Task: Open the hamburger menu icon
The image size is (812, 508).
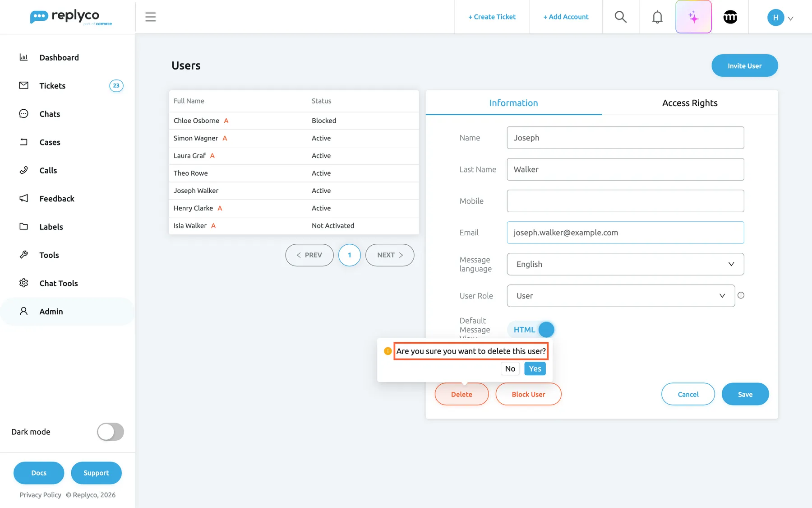Action: 150,17
